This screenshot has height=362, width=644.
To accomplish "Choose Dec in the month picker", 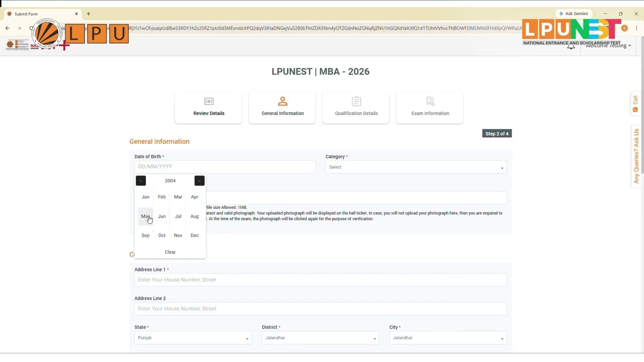I will (195, 235).
